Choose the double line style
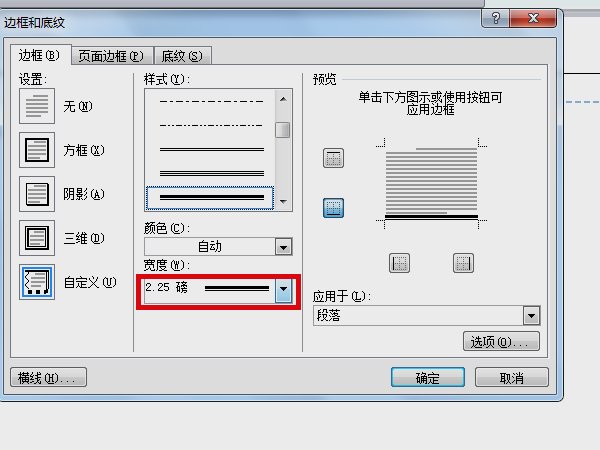The height and width of the screenshot is (450, 600). 211,150
